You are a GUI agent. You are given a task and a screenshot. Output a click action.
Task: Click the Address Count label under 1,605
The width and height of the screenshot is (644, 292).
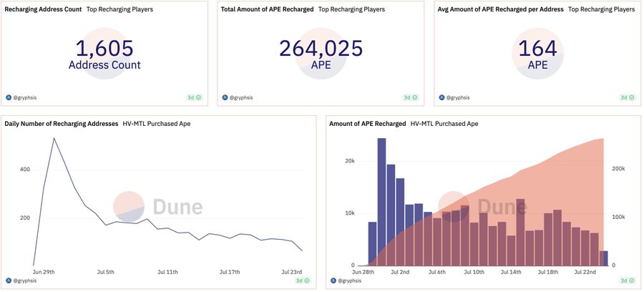pyautogui.click(x=104, y=65)
